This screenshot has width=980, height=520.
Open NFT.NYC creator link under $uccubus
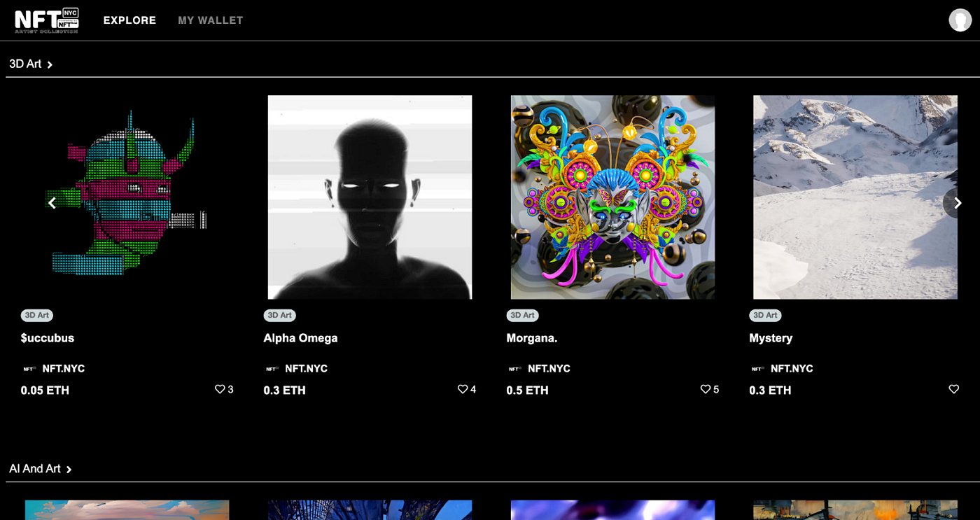pyautogui.click(x=63, y=369)
